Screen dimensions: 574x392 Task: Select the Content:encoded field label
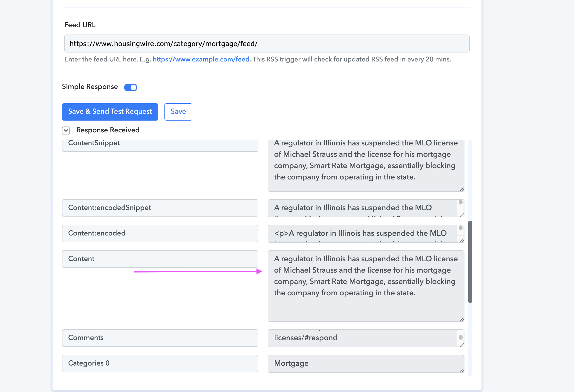coord(160,233)
